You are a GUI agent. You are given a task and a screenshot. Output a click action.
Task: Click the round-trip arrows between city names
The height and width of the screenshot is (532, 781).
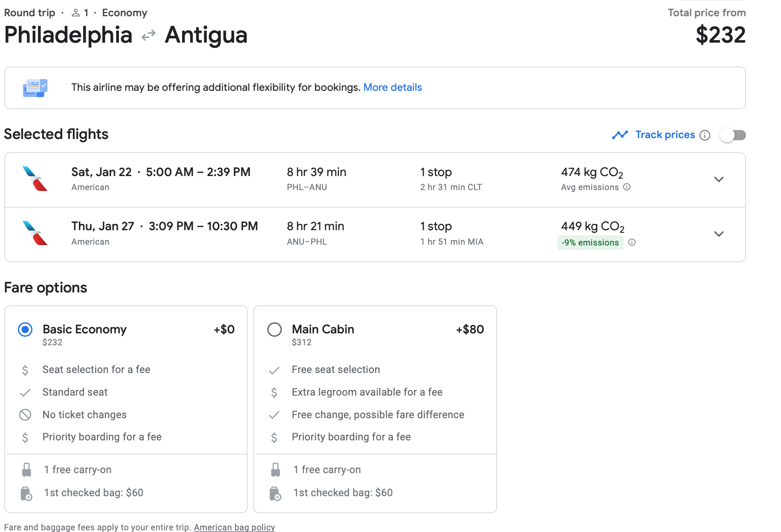tap(148, 35)
